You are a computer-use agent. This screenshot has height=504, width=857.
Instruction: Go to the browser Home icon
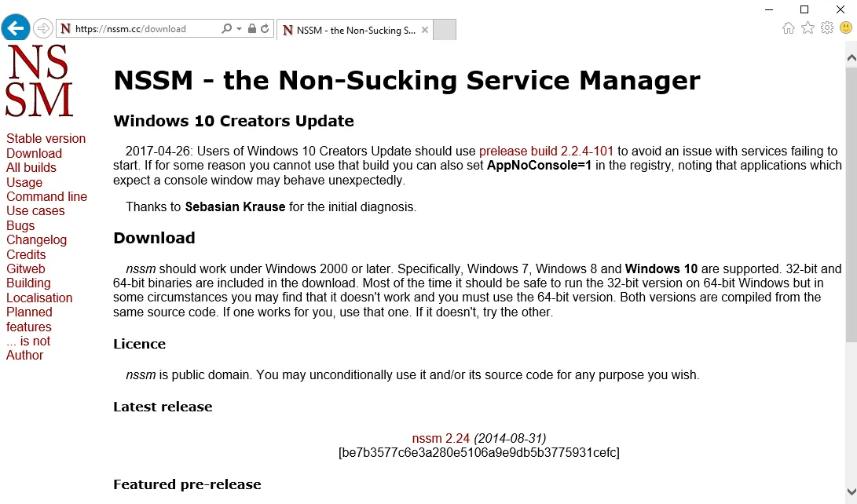point(788,27)
